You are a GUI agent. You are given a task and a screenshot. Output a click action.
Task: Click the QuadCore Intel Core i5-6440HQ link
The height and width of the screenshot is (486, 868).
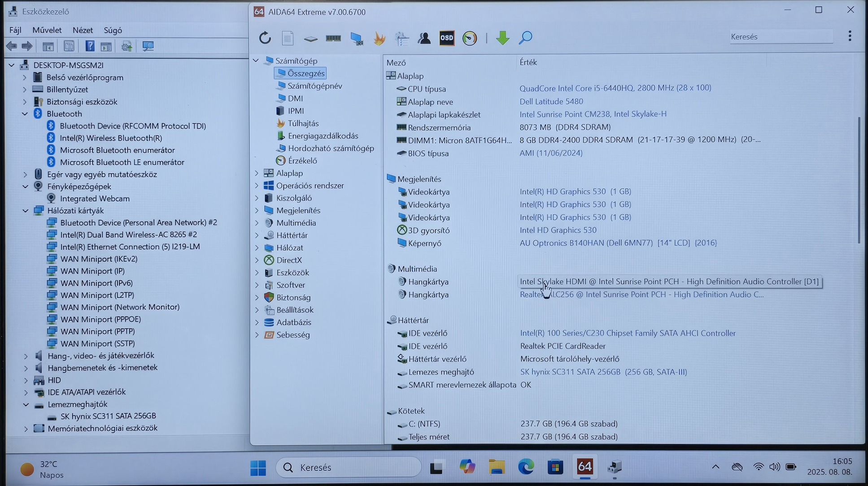coord(615,88)
